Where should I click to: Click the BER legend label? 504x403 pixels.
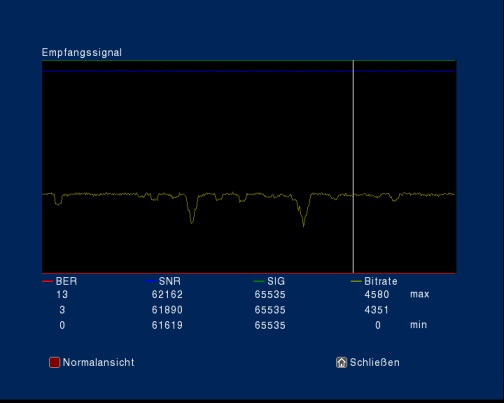66,281
